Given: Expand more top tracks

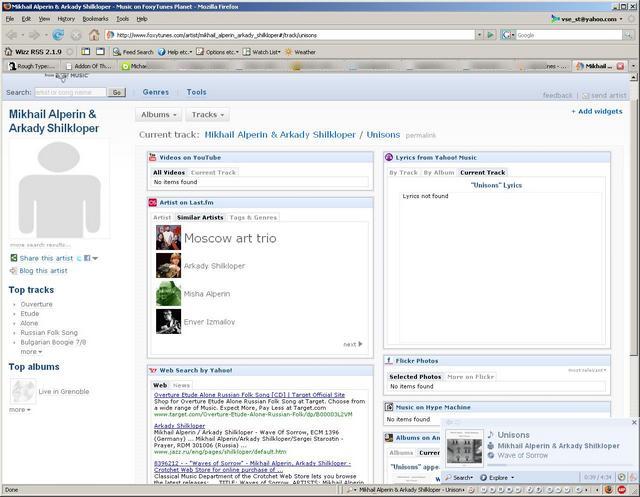Looking at the screenshot, I should pyautogui.click(x=31, y=351).
